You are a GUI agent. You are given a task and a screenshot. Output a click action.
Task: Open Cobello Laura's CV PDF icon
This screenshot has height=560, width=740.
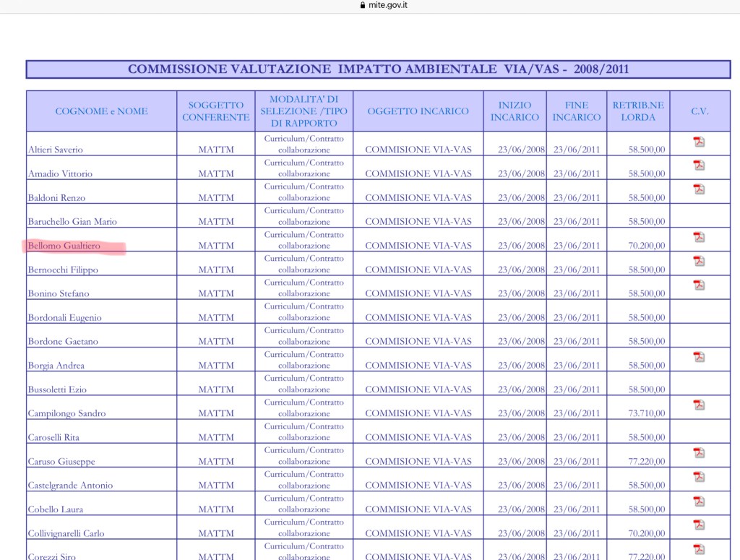click(x=699, y=501)
